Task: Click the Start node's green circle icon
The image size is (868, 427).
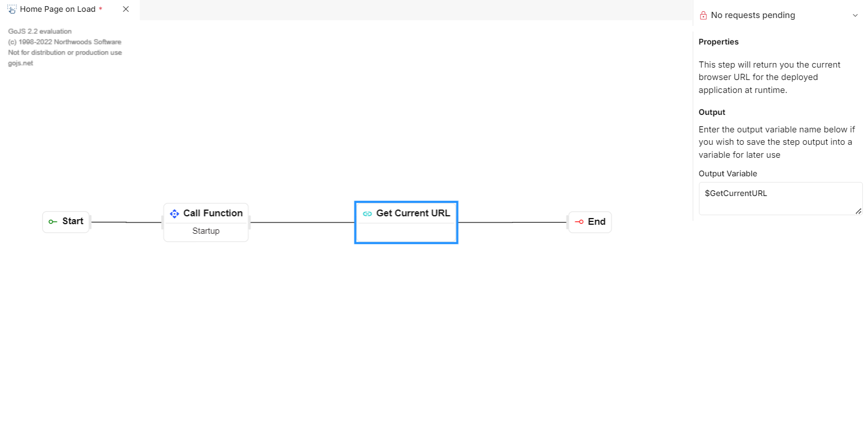Action: (x=52, y=222)
